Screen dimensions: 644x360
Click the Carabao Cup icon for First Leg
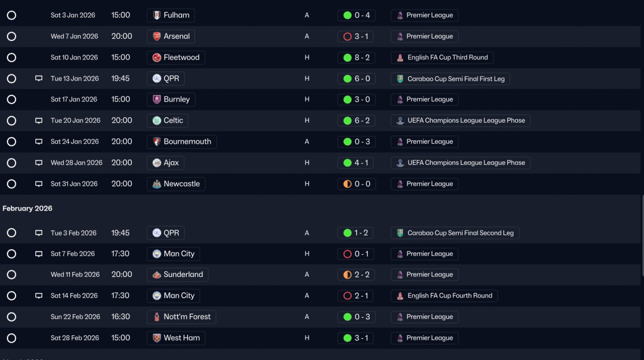pyautogui.click(x=400, y=79)
